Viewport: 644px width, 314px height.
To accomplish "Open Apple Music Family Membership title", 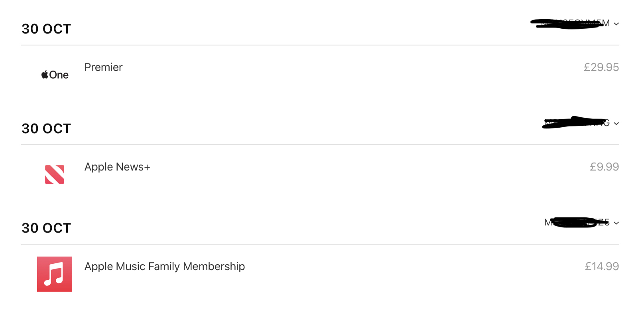I will [165, 266].
